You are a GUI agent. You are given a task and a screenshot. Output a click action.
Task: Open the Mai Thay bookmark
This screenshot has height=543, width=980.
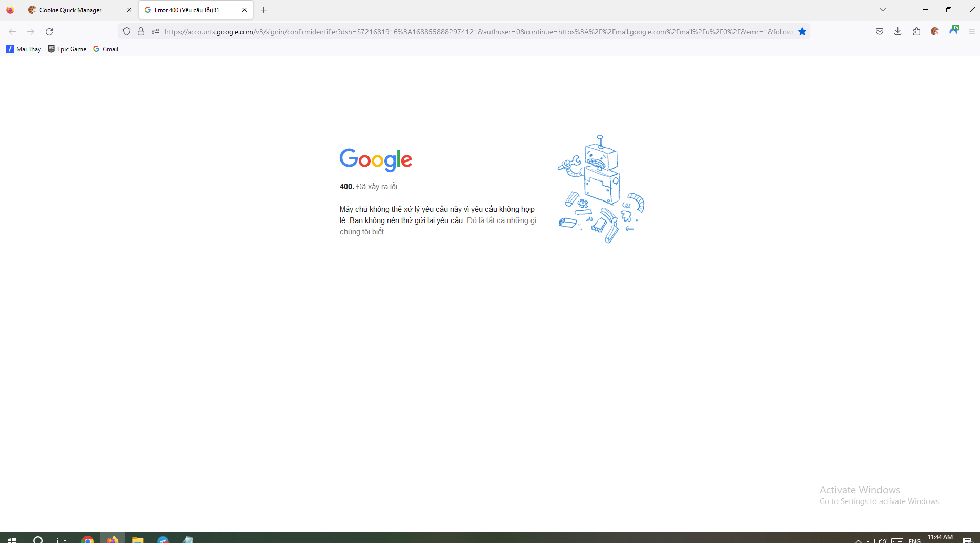pos(24,49)
